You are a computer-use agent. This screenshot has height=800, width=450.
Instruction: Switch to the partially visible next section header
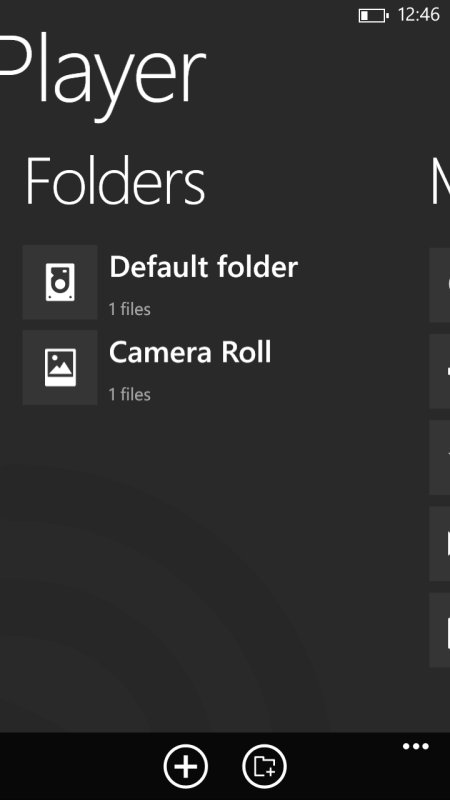click(440, 181)
